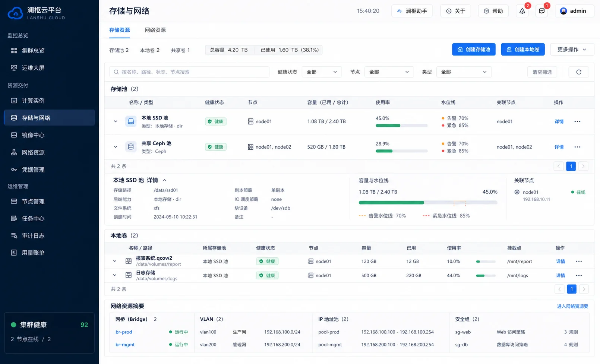
Task: Open the 澜枢助手 assistant
Action: point(412,11)
